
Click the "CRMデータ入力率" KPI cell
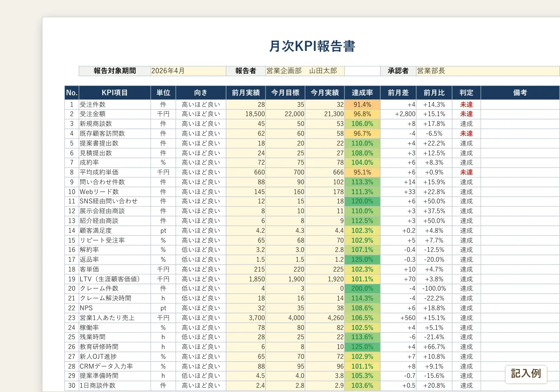115,366
